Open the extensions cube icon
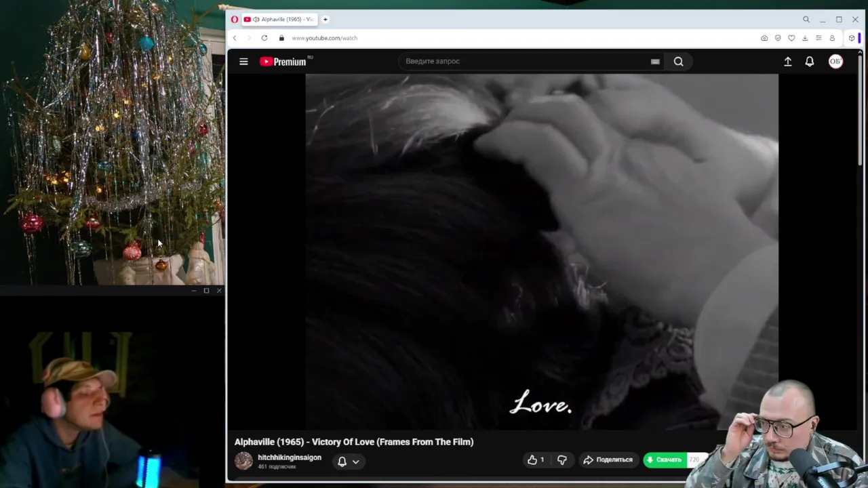 852,38
